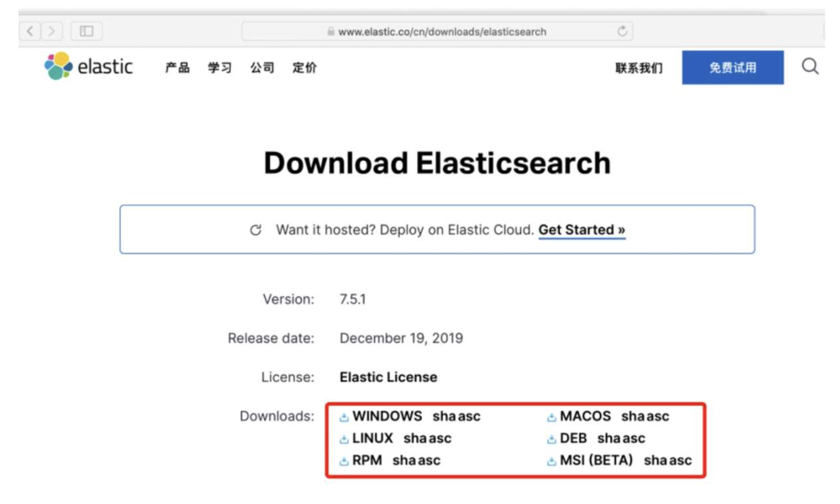Click the MSI (BETA) download icon

coord(552,461)
